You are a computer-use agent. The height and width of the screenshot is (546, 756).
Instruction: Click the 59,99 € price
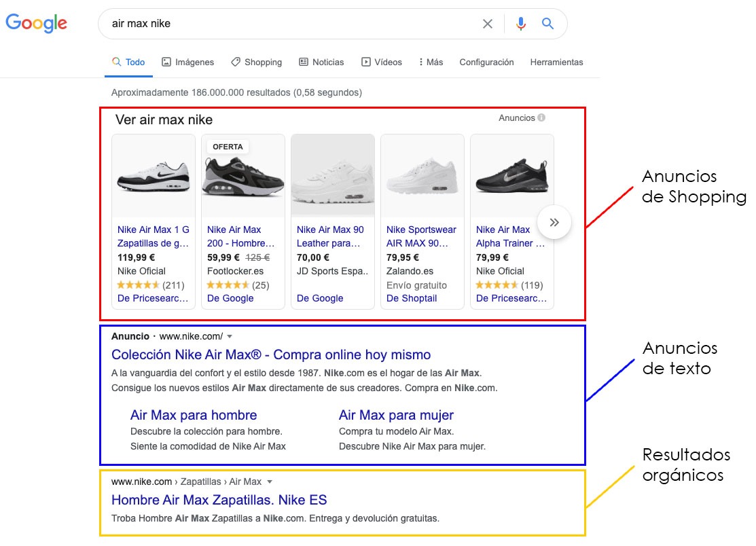[x=223, y=257]
